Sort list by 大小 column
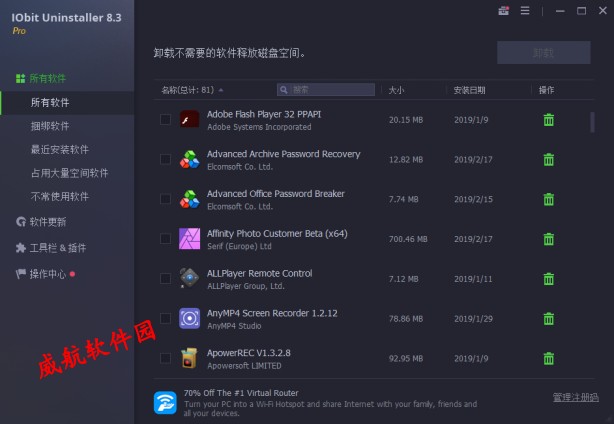 396,90
